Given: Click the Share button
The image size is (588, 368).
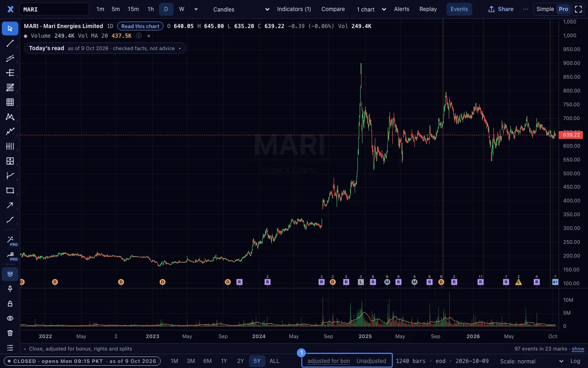Looking at the screenshot, I should tap(501, 9).
